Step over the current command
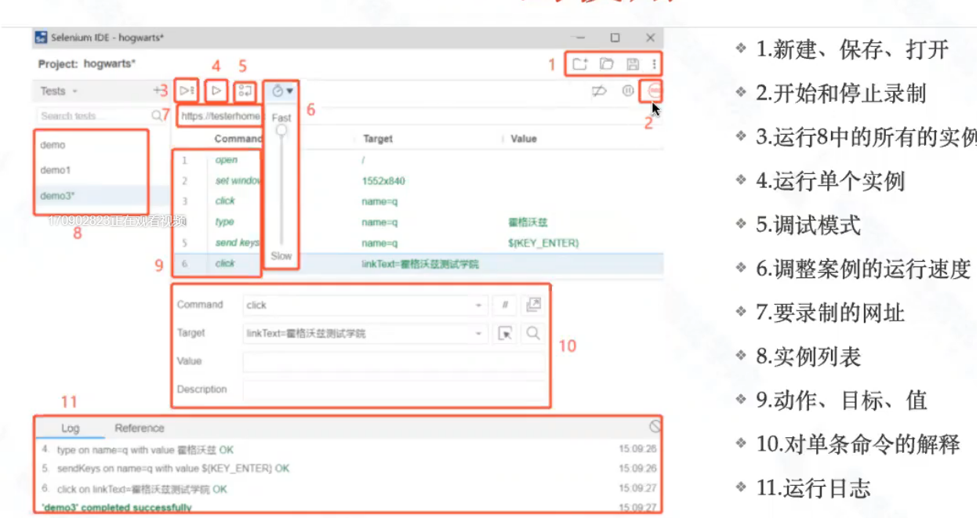The width and height of the screenshot is (980, 518). tap(245, 91)
